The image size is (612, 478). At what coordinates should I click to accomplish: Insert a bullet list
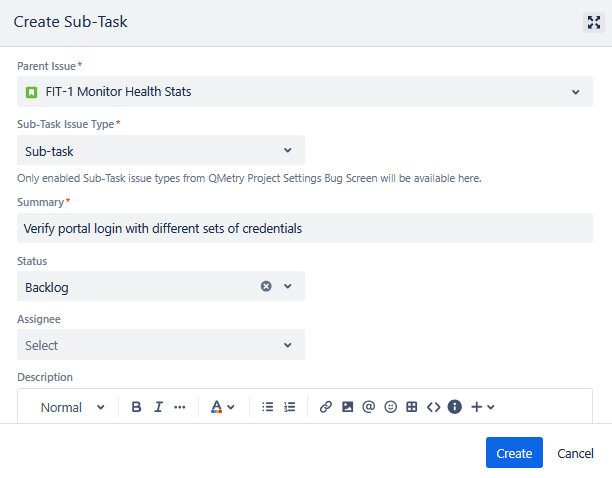click(x=268, y=407)
